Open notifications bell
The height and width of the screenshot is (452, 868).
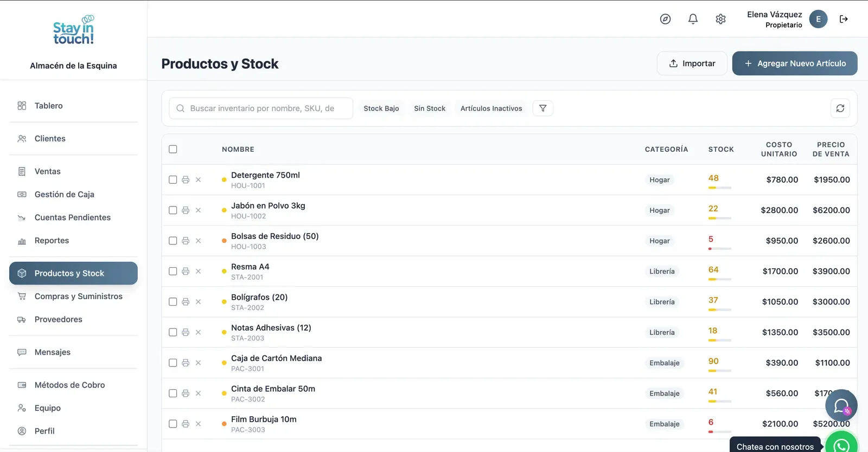coord(693,19)
